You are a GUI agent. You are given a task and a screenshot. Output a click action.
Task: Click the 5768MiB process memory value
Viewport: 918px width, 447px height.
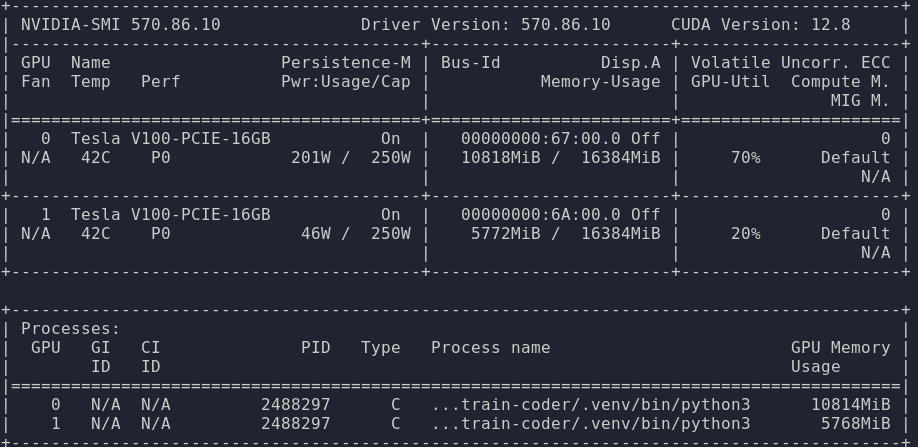(x=856, y=424)
